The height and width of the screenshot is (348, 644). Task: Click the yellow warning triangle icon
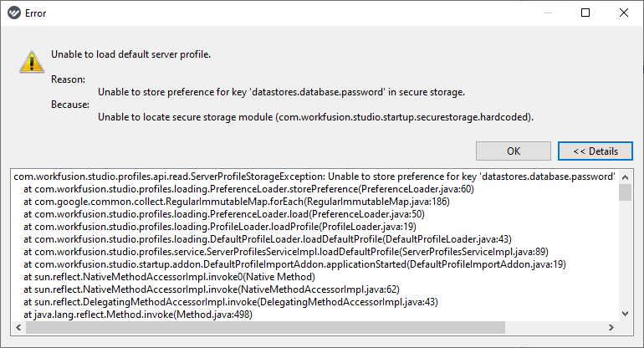pyautogui.click(x=32, y=62)
